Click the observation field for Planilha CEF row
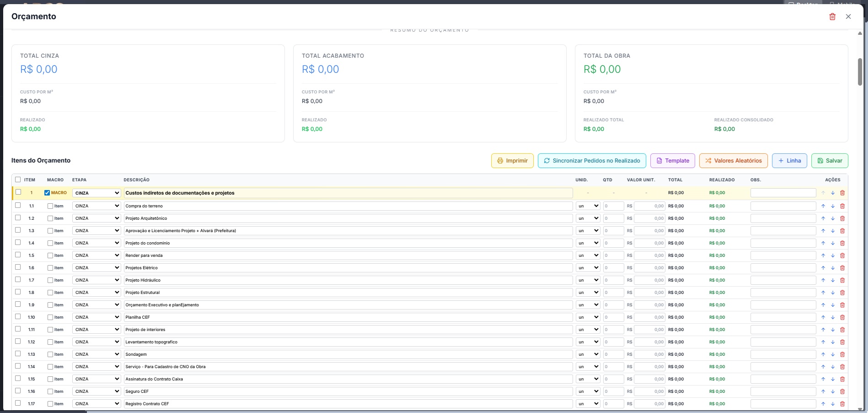 (x=783, y=317)
